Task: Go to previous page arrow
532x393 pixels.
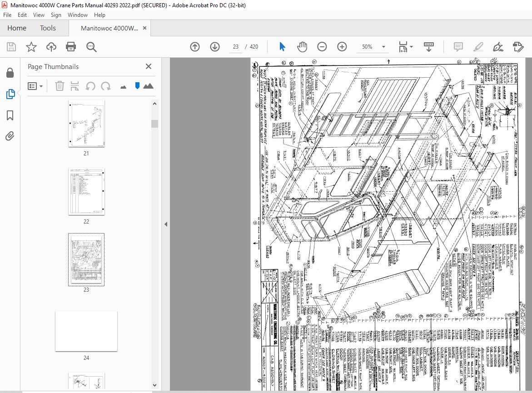Action: (195, 47)
